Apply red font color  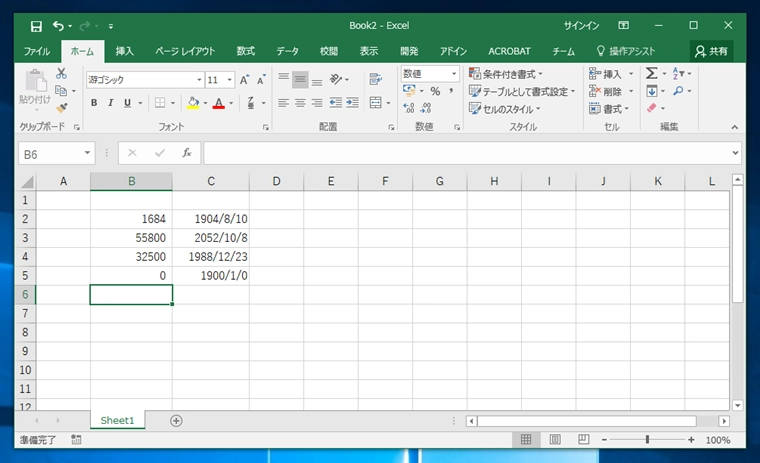tap(219, 103)
